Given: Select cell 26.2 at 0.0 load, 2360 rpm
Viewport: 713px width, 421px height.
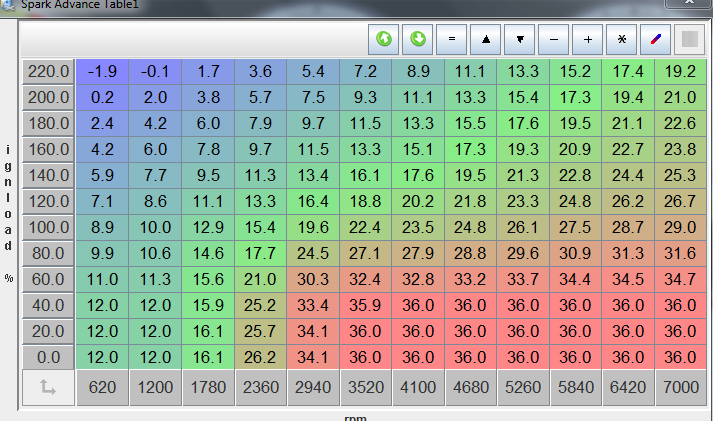Looking at the screenshot, I should tap(260, 357).
